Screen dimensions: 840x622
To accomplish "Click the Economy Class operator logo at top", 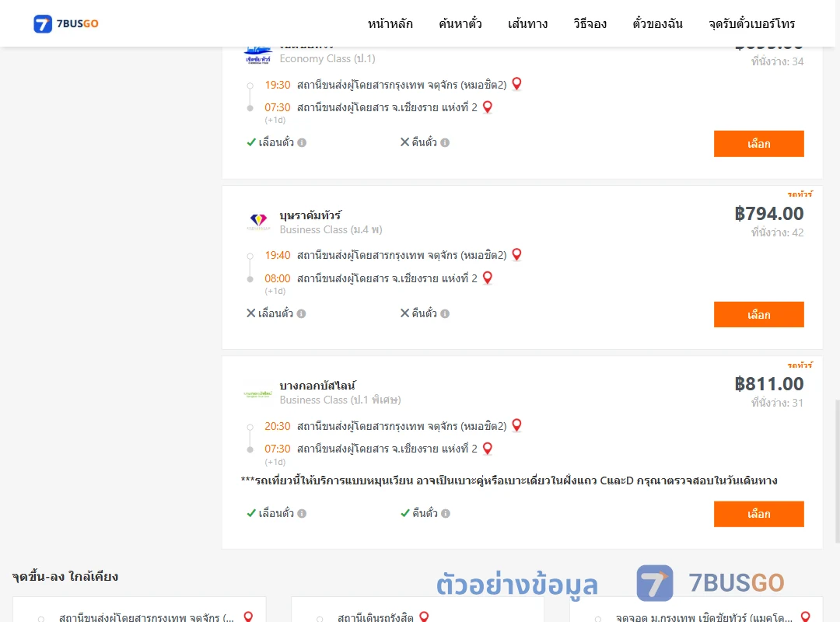I will (x=257, y=56).
